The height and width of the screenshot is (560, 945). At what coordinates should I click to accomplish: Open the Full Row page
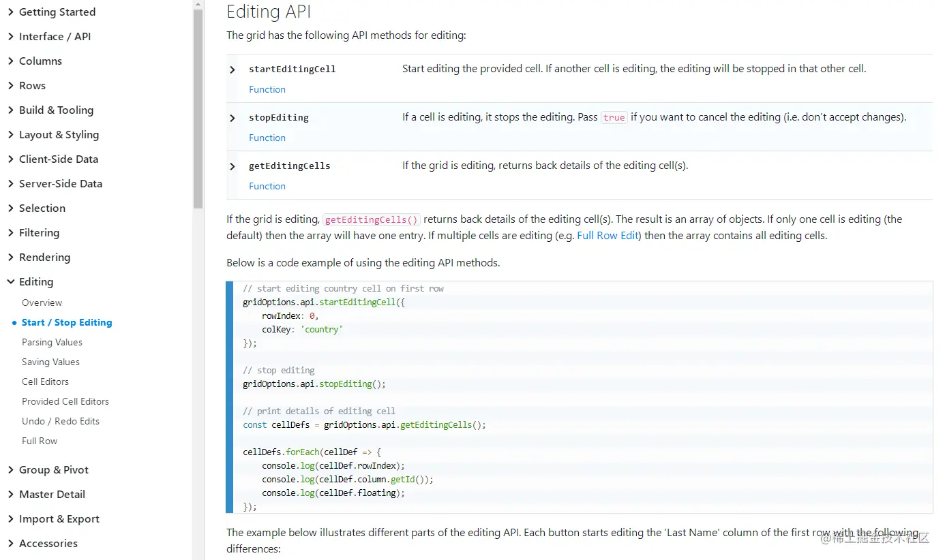click(x=40, y=441)
